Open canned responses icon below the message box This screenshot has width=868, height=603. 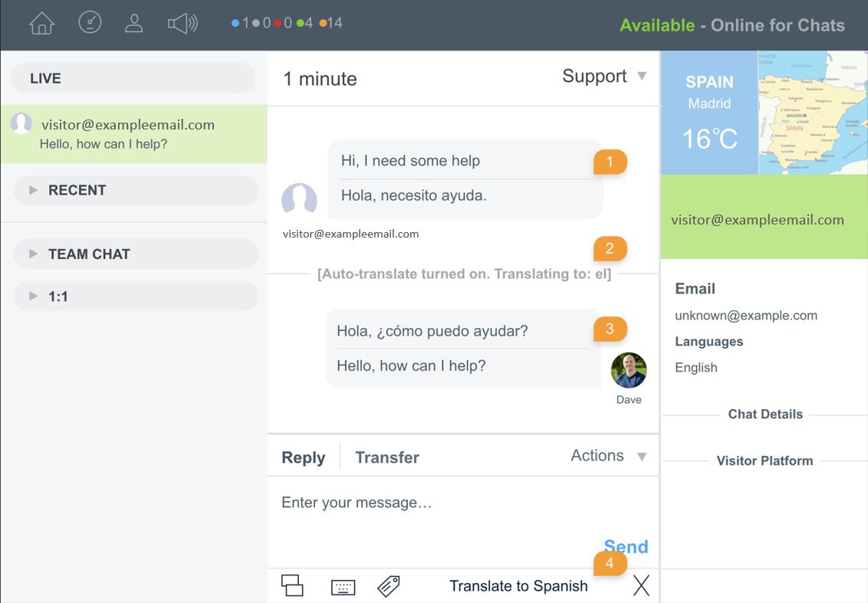click(x=292, y=585)
